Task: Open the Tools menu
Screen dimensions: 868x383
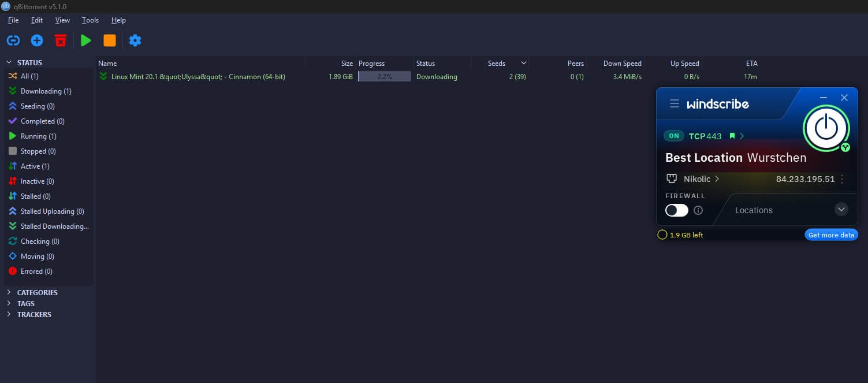Action: tap(90, 20)
